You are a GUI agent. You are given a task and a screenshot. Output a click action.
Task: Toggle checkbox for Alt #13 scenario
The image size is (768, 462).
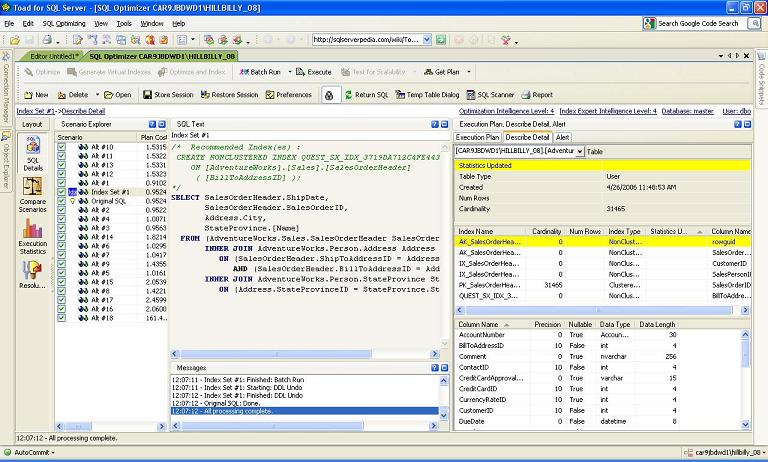coord(61,165)
